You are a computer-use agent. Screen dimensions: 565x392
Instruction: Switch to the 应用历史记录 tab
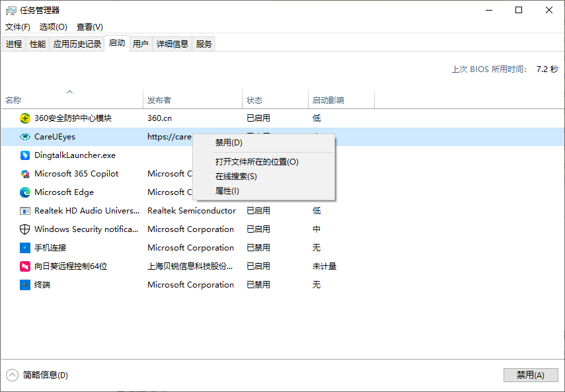(77, 44)
